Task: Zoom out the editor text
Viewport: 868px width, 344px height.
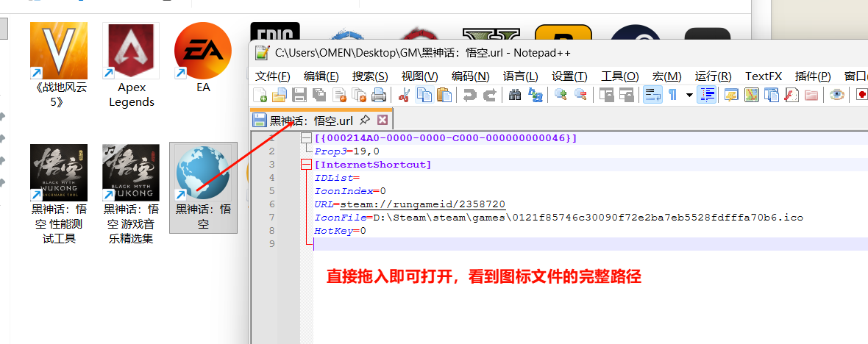Action: [x=580, y=95]
